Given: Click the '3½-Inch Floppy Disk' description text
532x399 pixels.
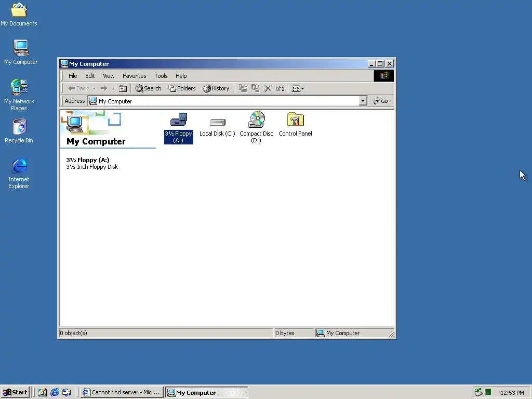Looking at the screenshot, I should (x=92, y=167).
